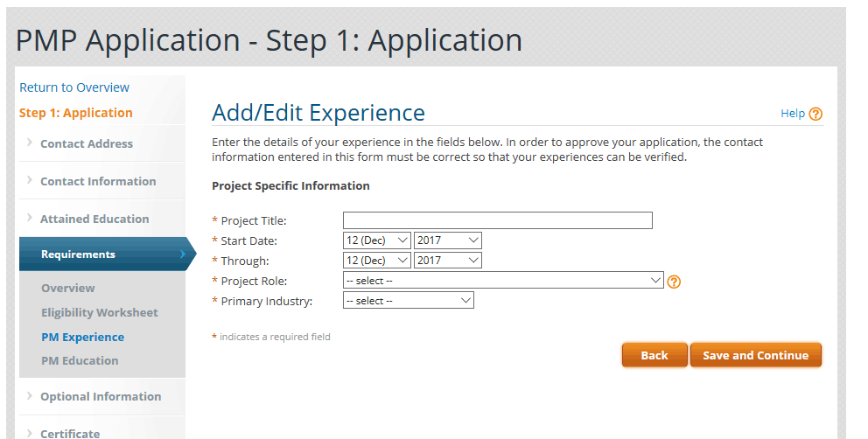This screenshot has width=868, height=439.
Task: Open the Help link
Action: tap(792, 114)
